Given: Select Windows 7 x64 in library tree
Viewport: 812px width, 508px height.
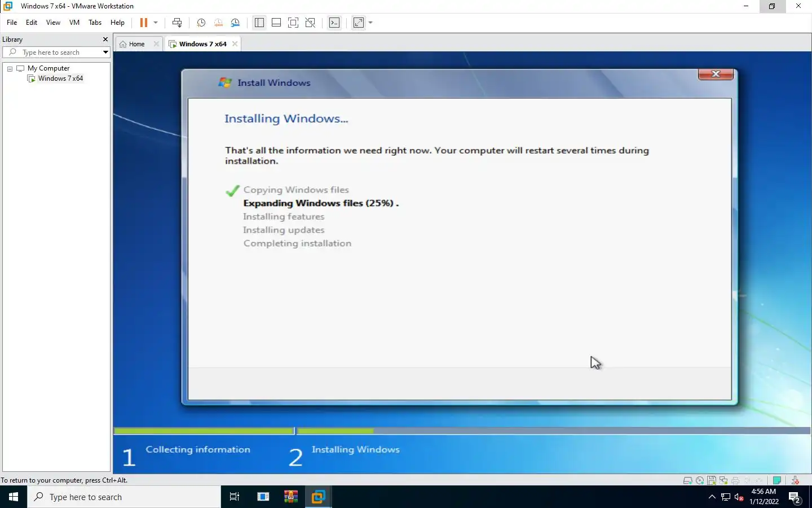Looking at the screenshot, I should [60, 78].
